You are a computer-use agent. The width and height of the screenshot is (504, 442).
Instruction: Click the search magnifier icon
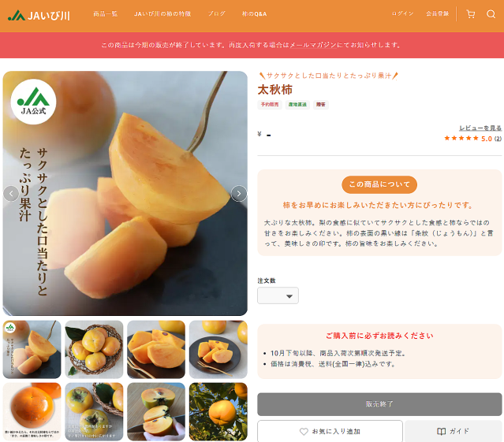point(491,14)
